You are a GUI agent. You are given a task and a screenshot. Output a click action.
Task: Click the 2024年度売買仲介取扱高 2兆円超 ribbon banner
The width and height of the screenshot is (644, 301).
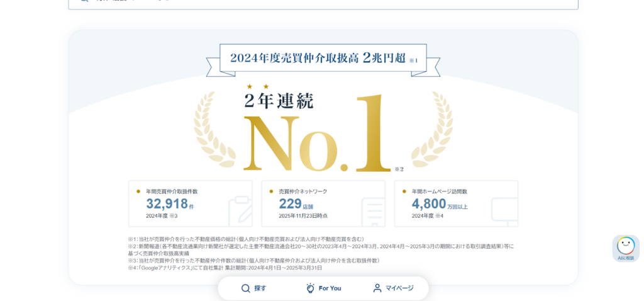(x=323, y=59)
